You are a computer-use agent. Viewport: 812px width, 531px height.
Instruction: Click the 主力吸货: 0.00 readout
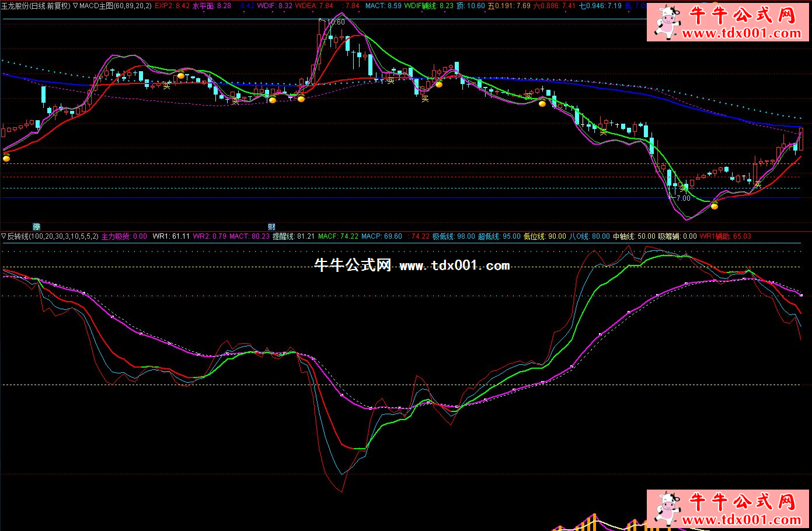pyautogui.click(x=124, y=236)
